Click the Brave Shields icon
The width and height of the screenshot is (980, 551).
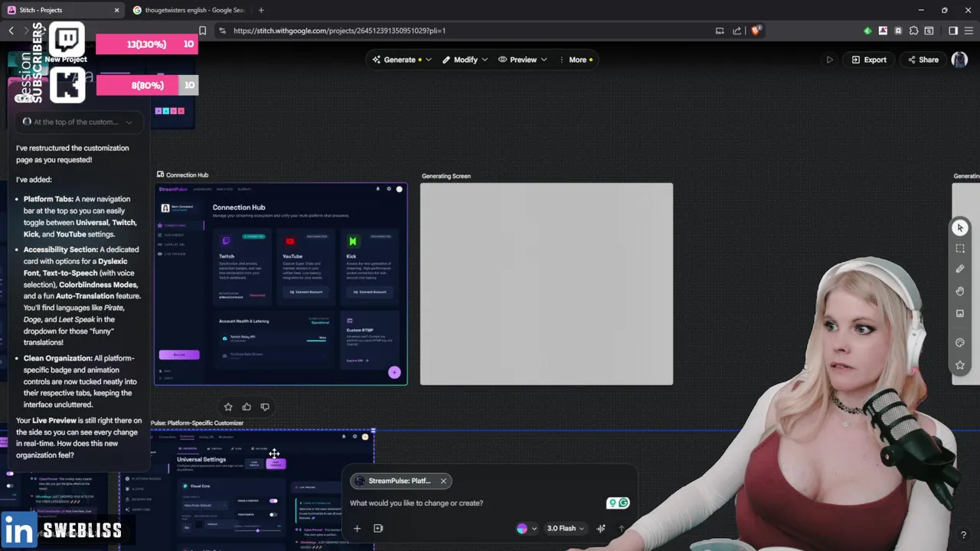(x=756, y=31)
